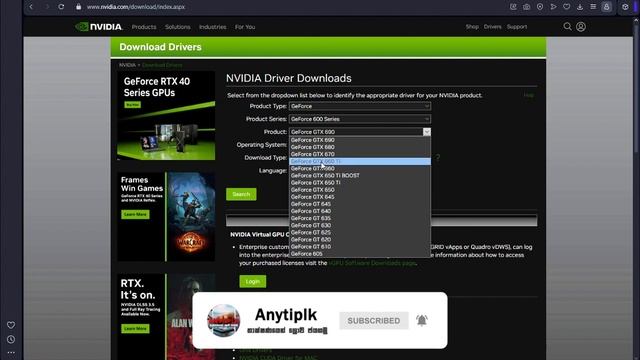
Task: Open sidebar history clock icon
Action: point(11,339)
